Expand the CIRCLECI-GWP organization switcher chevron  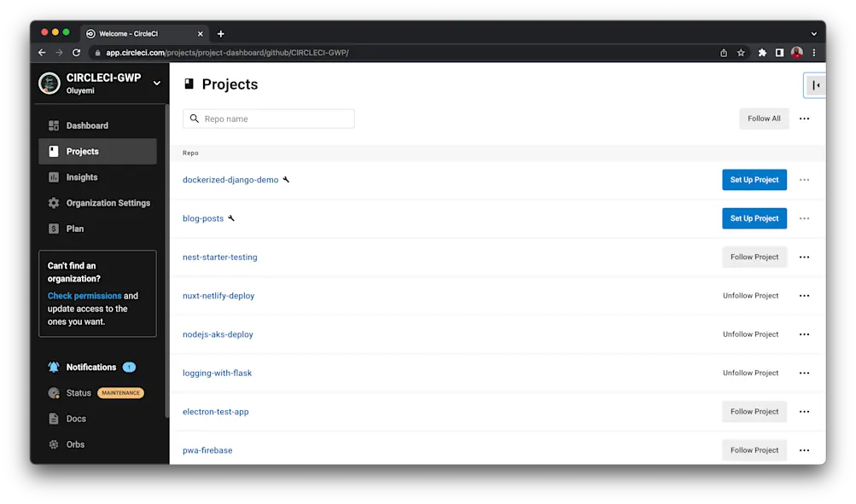(156, 83)
